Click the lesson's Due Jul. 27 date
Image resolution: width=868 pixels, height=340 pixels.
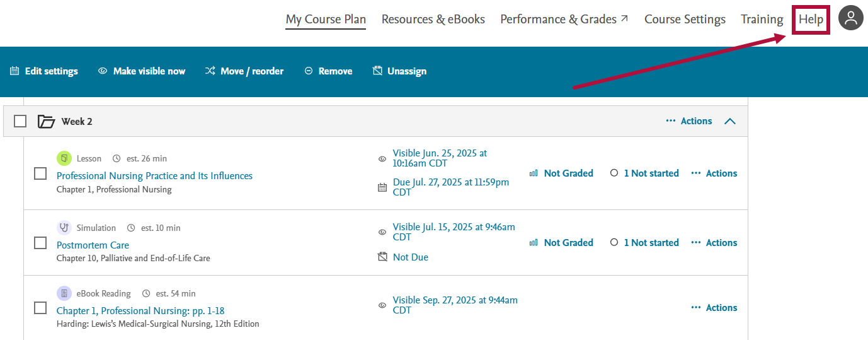(x=450, y=187)
